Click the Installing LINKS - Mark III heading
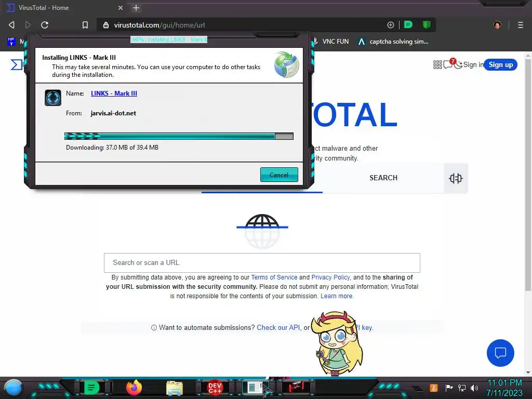532x399 pixels. point(79,57)
